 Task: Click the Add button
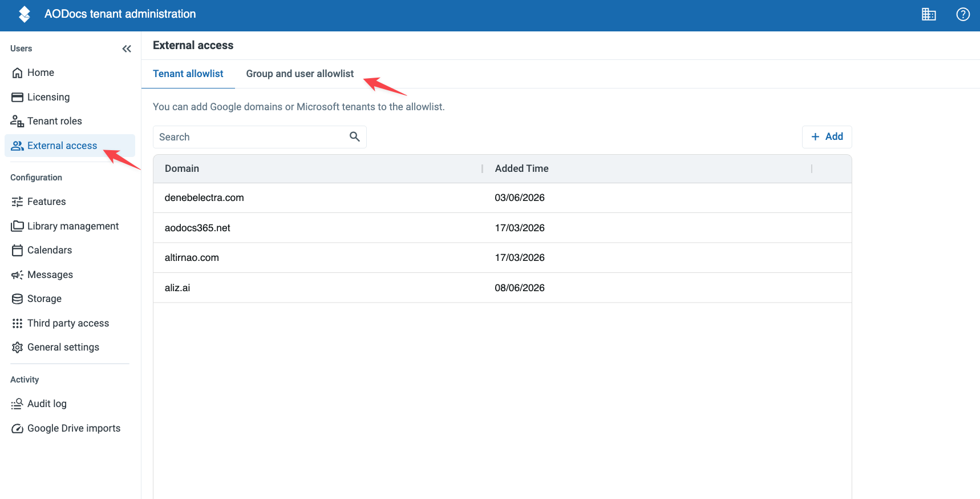[827, 136]
